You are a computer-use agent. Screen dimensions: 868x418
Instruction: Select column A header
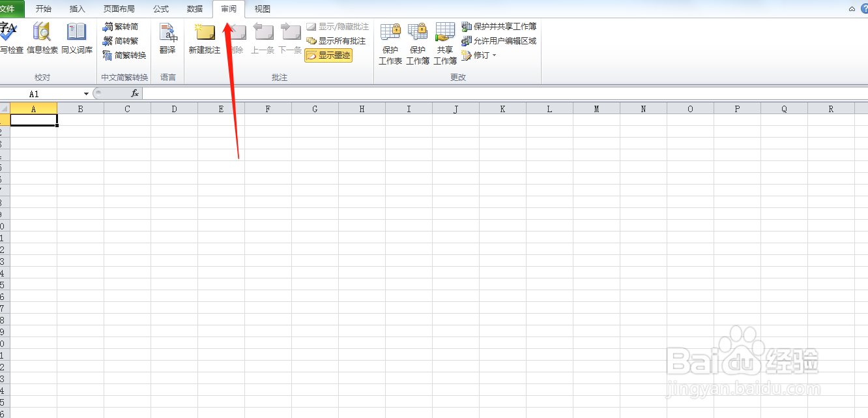(x=33, y=109)
